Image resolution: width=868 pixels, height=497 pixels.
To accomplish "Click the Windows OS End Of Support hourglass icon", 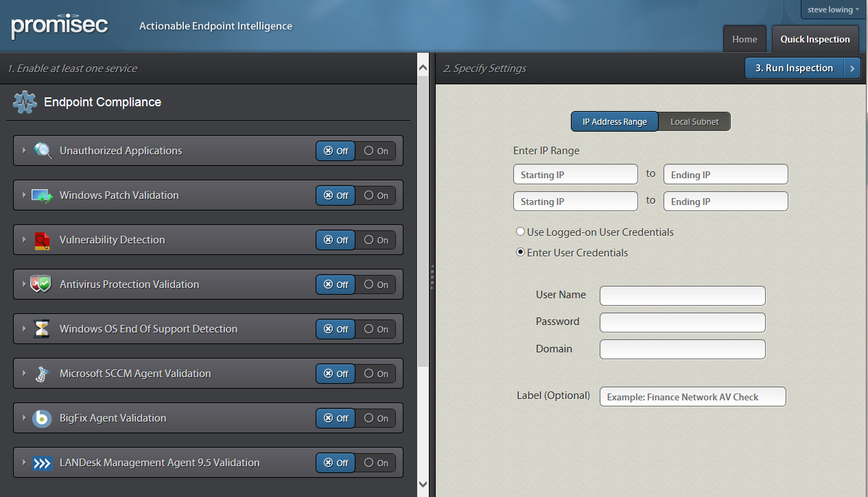I will click(43, 329).
